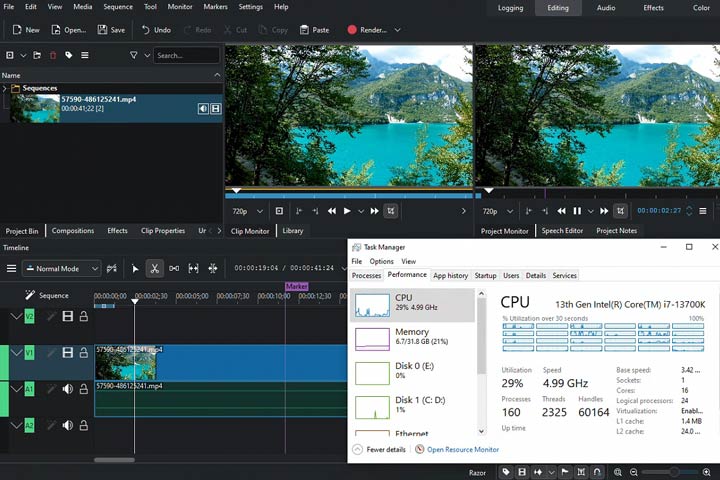Open the Render dropdown arrow
This screenshot has width=720, height=480.
398,30
